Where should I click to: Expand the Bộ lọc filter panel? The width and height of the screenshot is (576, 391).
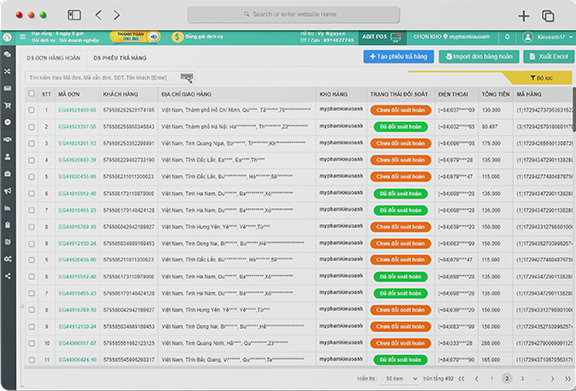[541, 78]
